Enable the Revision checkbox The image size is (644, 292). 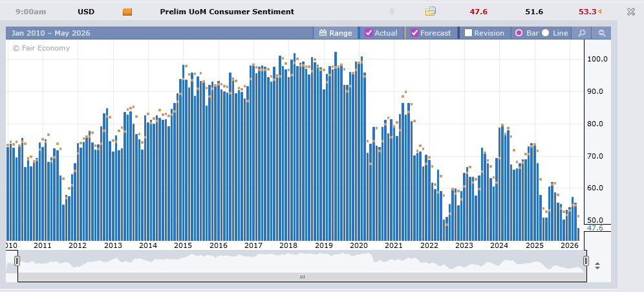469,33
